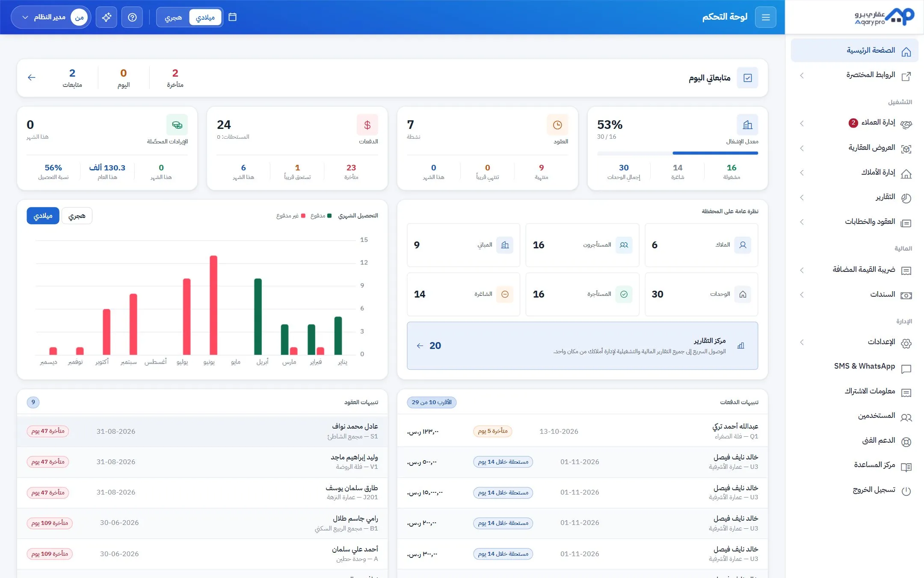Click the عقاري برو logo
The width and height of the screenshot is (924, 578).
pos(884,17)
